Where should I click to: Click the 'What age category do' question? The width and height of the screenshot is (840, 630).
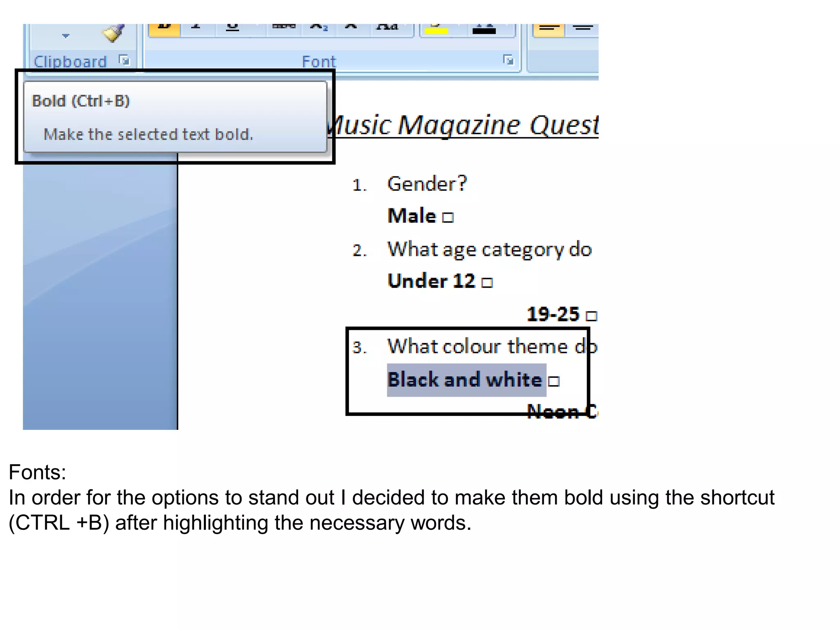[x=490, y=249]
